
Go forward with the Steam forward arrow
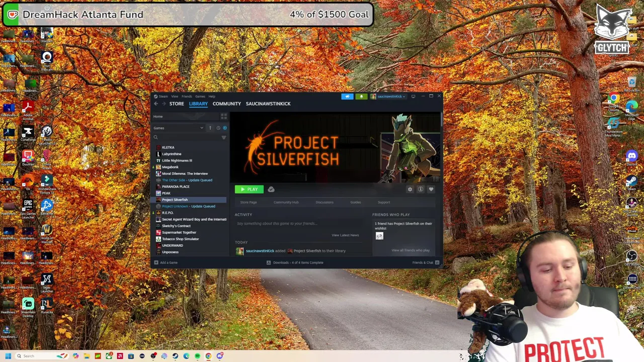coord(164,104)
